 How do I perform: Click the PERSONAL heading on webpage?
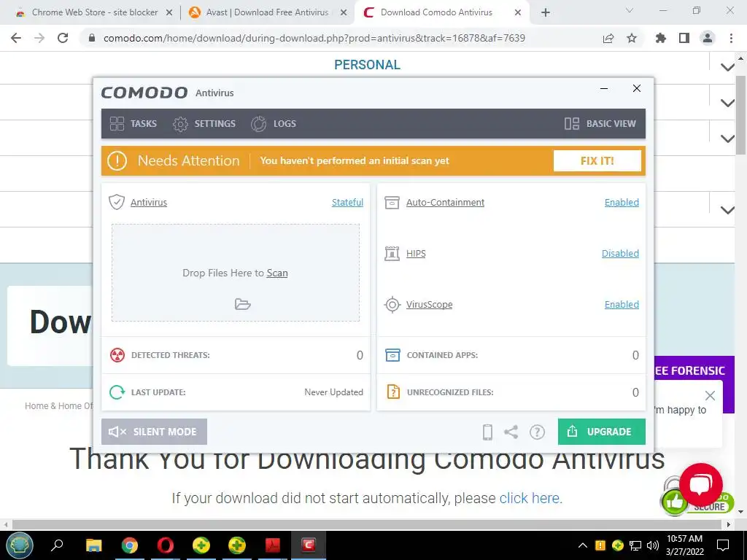tap(367, 65)
